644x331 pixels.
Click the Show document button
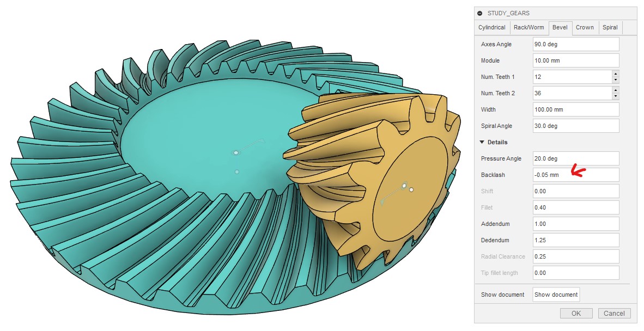(556, 295)
